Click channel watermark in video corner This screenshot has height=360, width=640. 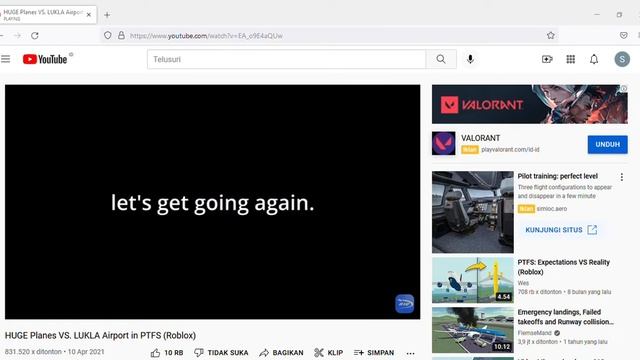click(x=404, y=304)
